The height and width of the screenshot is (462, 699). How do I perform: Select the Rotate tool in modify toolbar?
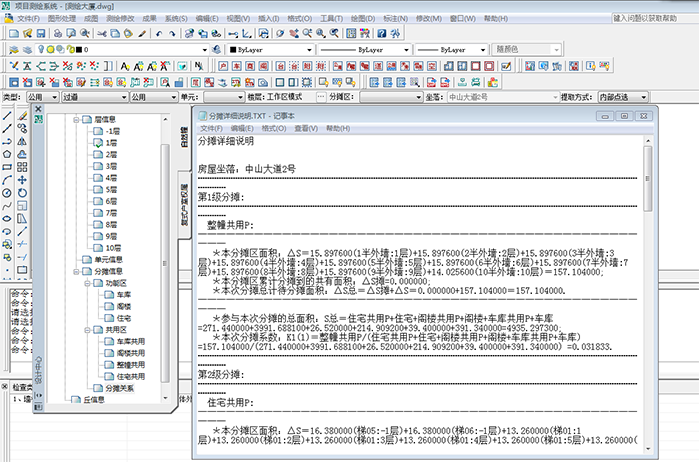pos(22,193)
